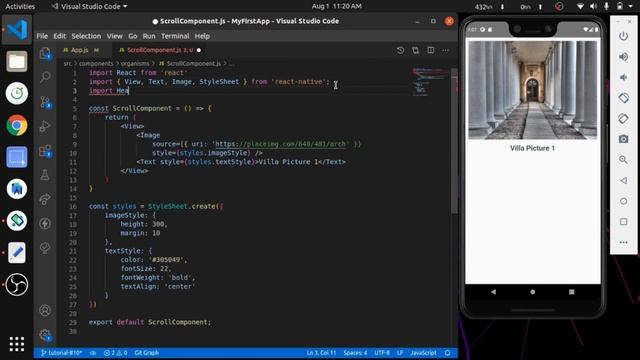This screenshot has height=360, width=640.
Task: Open the Files app in the dock
Action: pyautogui.click(x=17, y=62)
